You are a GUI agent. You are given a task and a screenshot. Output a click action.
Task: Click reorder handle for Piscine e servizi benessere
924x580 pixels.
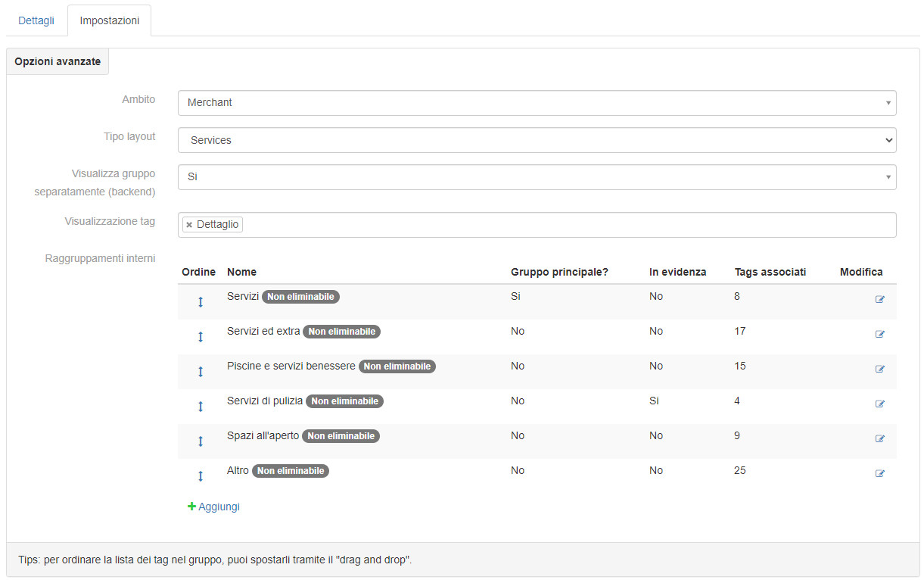(201, 372)
